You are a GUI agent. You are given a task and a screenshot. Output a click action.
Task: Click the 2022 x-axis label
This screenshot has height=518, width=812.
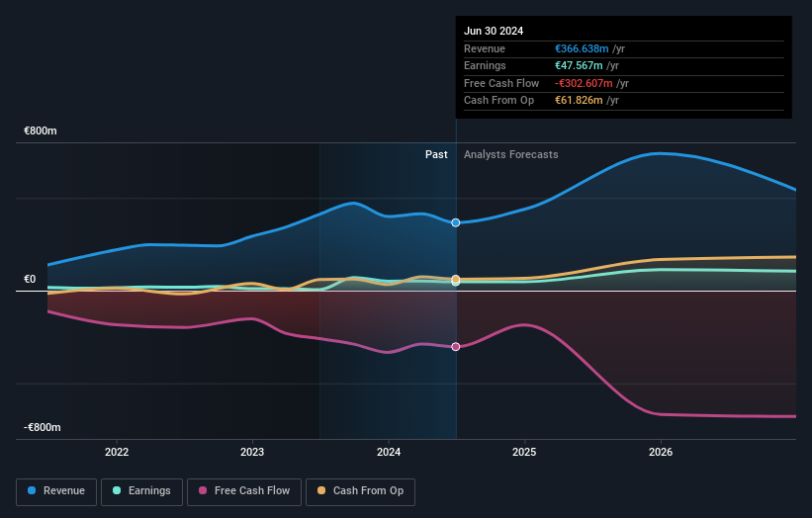(x=117, y=452)
